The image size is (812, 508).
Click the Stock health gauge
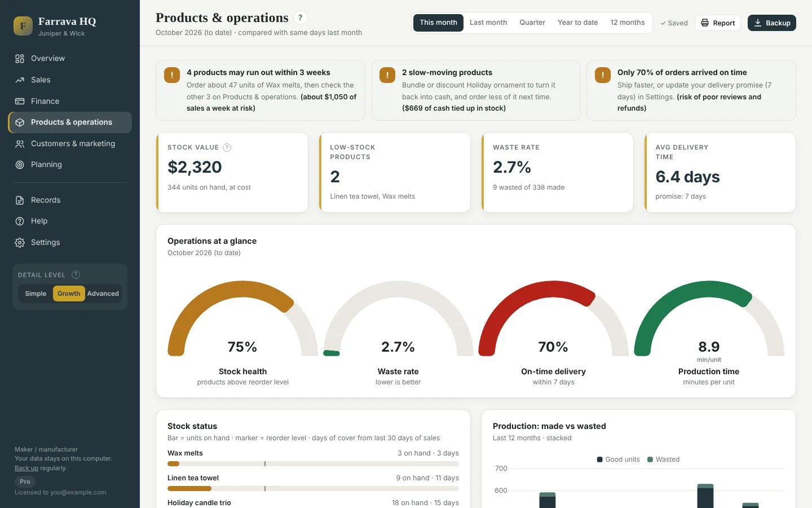[x=242, y=319]
